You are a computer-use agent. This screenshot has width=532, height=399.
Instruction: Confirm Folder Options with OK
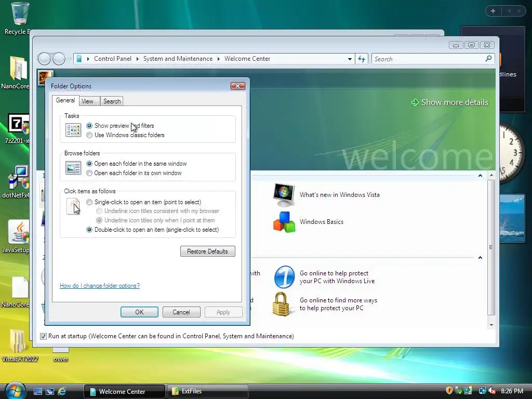pos(139,312)
